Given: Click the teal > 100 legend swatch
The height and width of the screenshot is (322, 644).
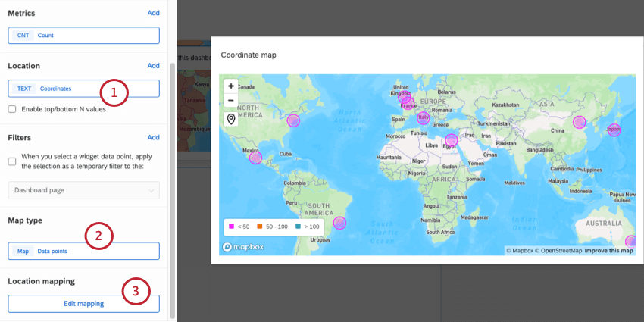Looking at the screenshot, I should click(297, 227).
